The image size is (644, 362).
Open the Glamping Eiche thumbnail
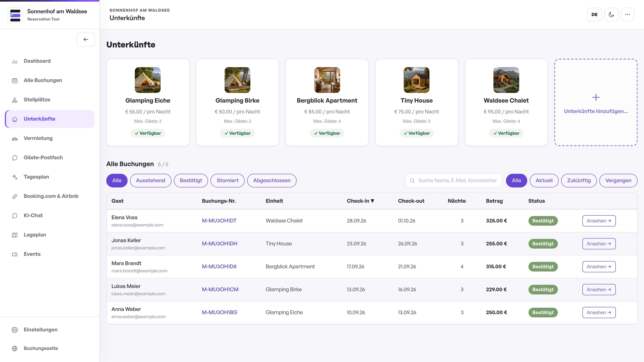point(148,80)
